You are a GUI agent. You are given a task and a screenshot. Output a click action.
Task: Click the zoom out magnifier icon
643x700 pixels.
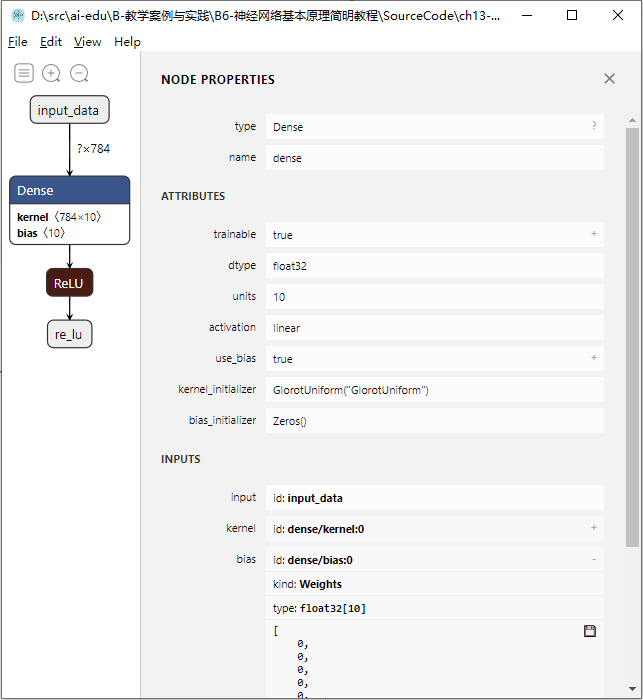(x=79, y=73)
